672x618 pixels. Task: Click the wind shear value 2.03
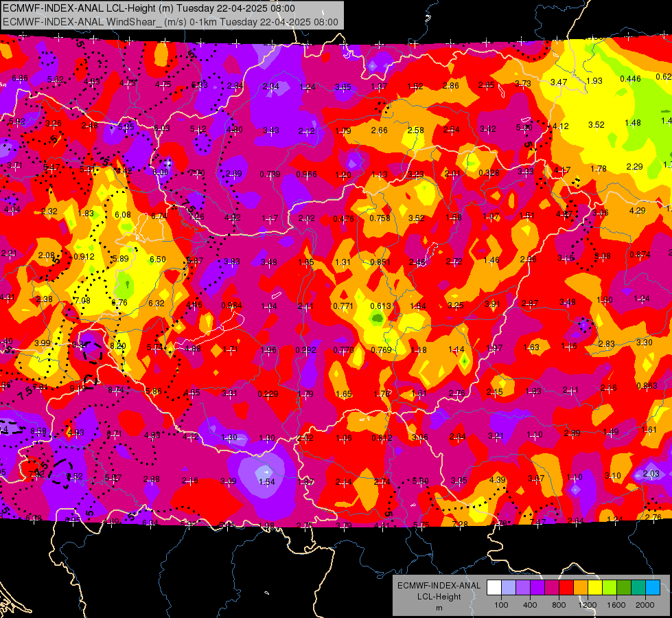click(x=651, y=474)
